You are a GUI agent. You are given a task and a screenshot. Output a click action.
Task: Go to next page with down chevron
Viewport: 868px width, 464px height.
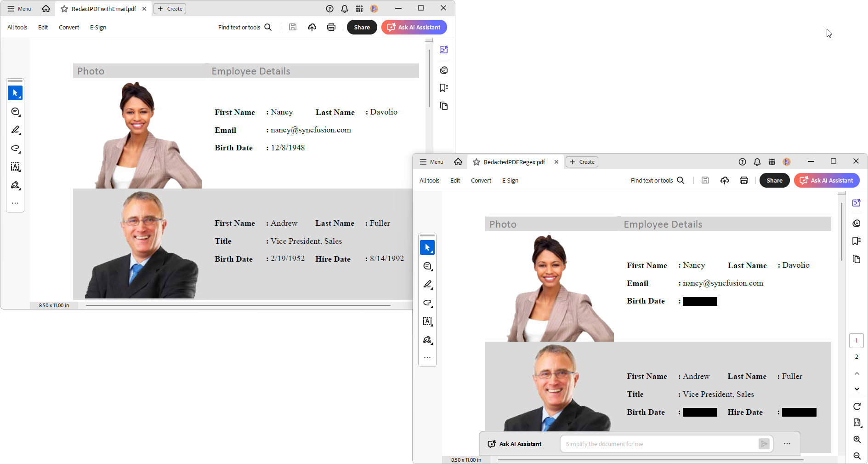coord(857,389)
